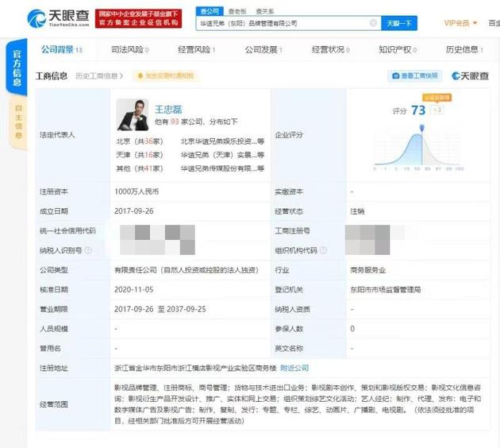
Task: Open the 知识产权 tab
Action: (397, 50)
